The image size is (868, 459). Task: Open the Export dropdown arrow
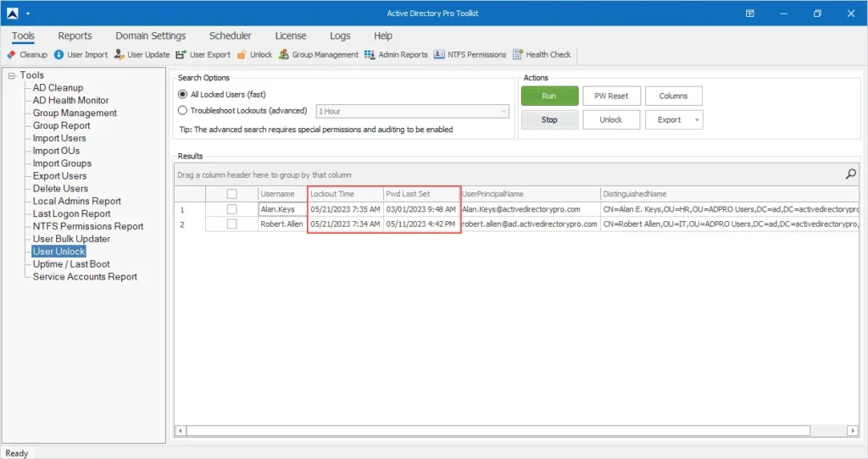[x=697, y=120]
